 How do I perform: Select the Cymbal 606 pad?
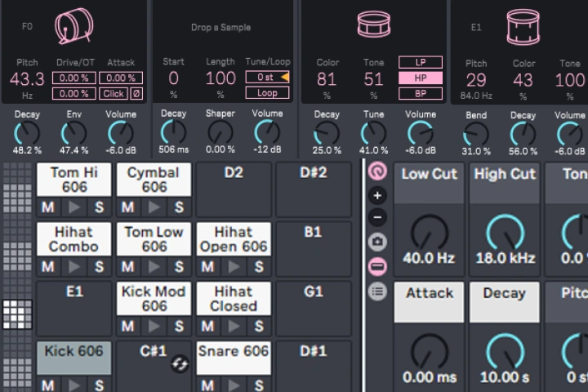pos(154,180)
